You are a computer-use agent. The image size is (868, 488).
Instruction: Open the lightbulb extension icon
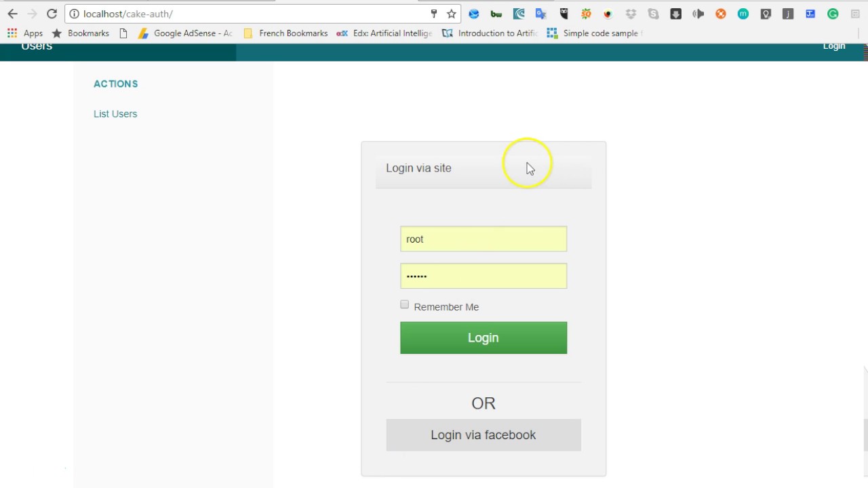(x=766, y=14)
